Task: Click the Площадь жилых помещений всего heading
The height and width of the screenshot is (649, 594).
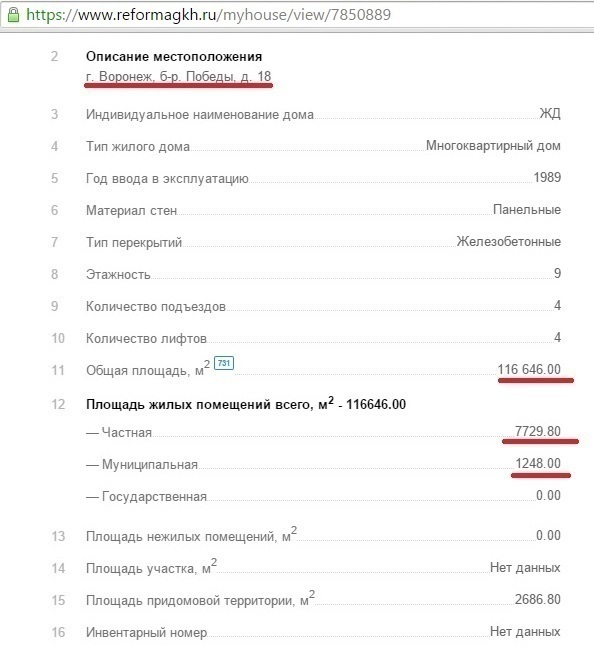Action: point(246,404)
